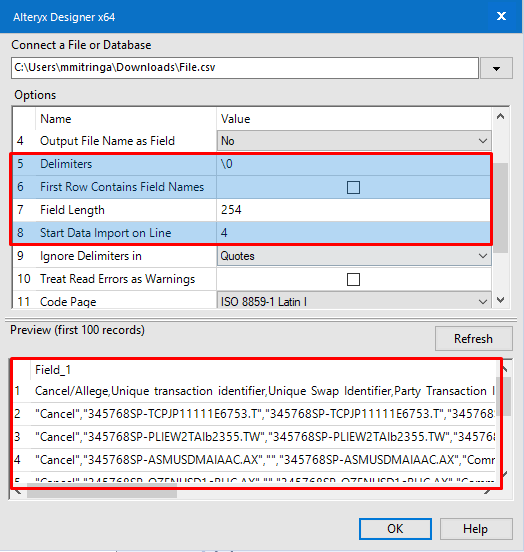Click the options list vertical scrollbar thumb
Viewport: 524px width, 552px height.
(x=500, y=208)
